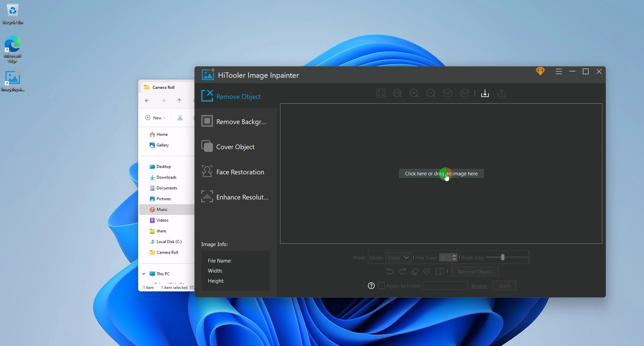644x346 pixels.
Task: Enable the Apply to folder checkbox
Action: [381, 286]
